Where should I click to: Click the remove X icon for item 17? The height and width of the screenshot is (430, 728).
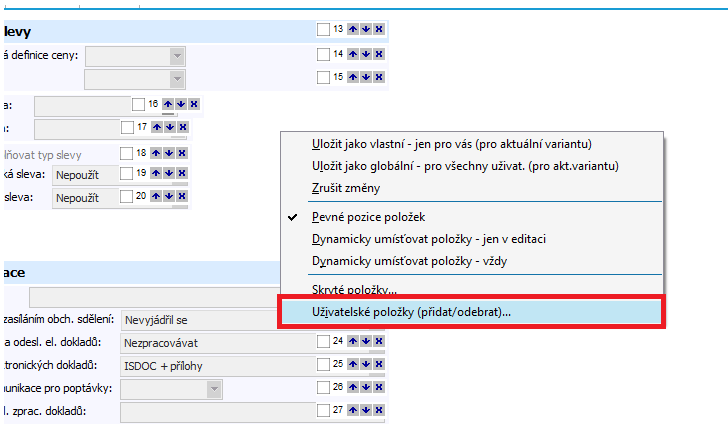pyautogui.click(x=182, y=127)
